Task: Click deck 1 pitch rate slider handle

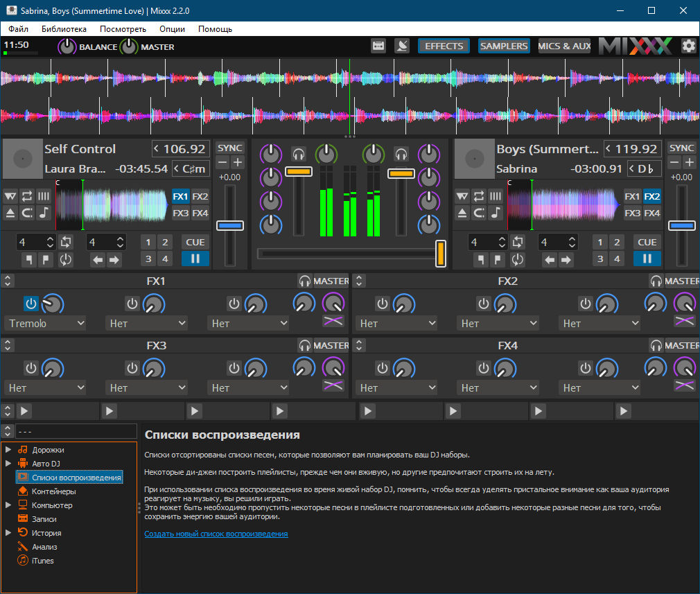Action: 230,225
